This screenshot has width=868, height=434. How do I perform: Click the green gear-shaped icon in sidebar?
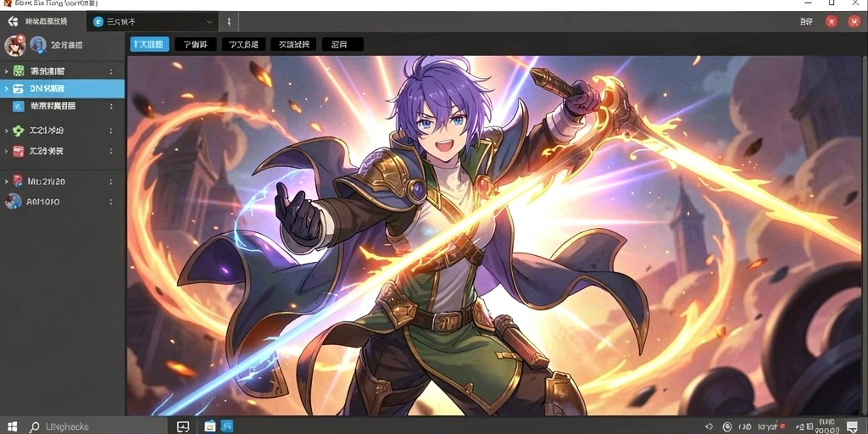pos(19,131)
